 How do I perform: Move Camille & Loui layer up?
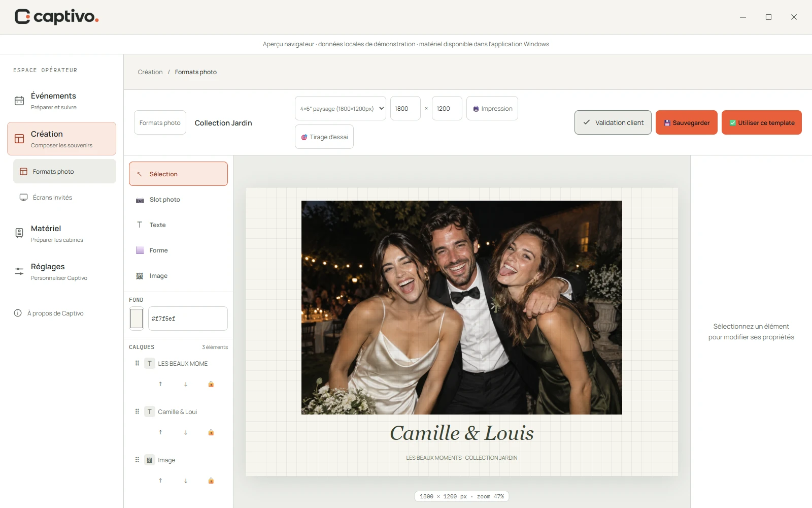160,432
